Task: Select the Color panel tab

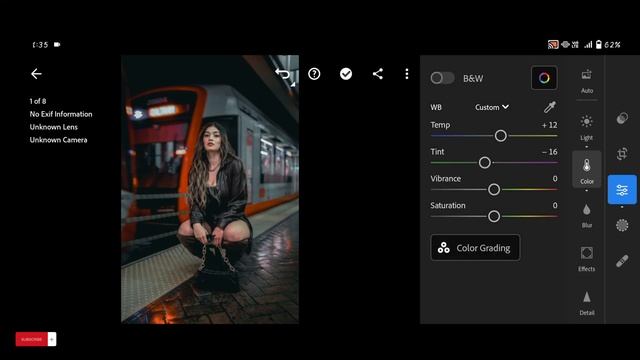Action: pyautogui.click(x=587, y=169)
